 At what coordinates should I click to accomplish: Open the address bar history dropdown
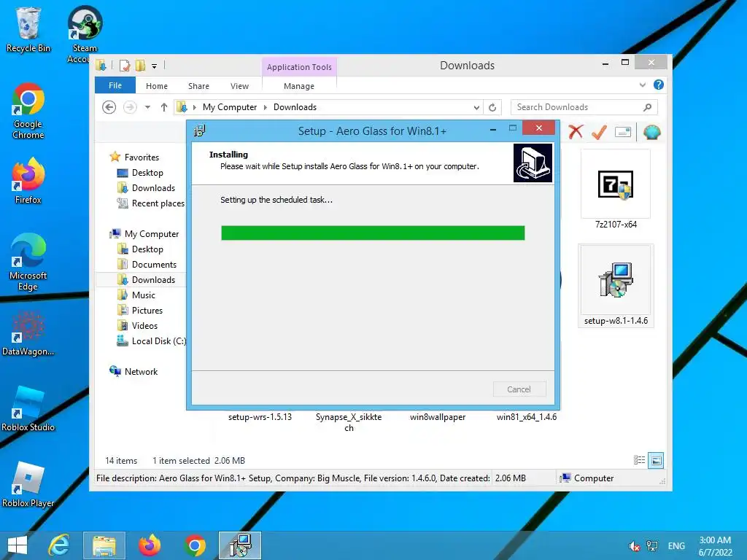coord(476,108)
